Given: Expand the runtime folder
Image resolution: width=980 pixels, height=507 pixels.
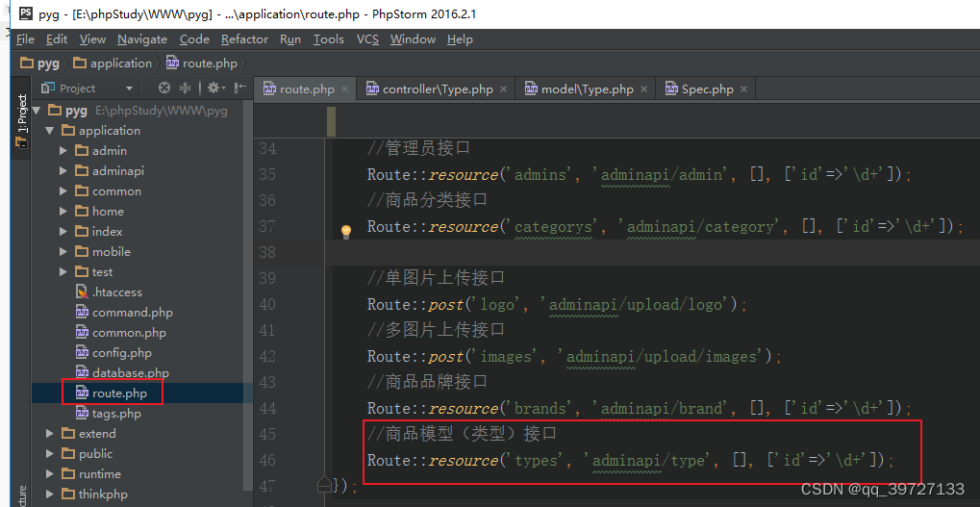Looking at the screenshot, I should tap(49, 474).
